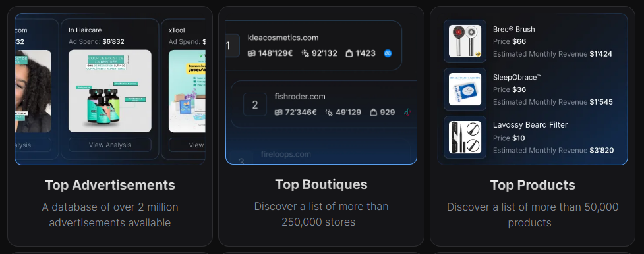The height and width of the screenshot is (254, 644).
Task: Open the Lavossy Beard Filter thumbnail
Action: point(465,137)
